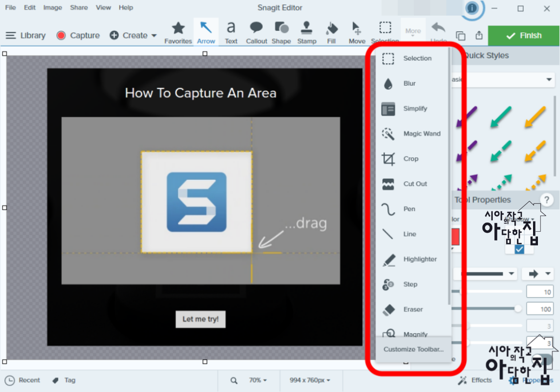Pick the Eraser tool
The image size is (560, 392).
[412, 310]
